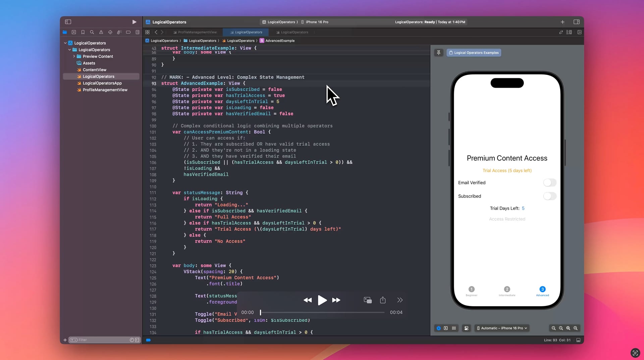Click the editor refresh/review arrows icon
This screenshot has height=360, width=644.
tap(561, 32)
